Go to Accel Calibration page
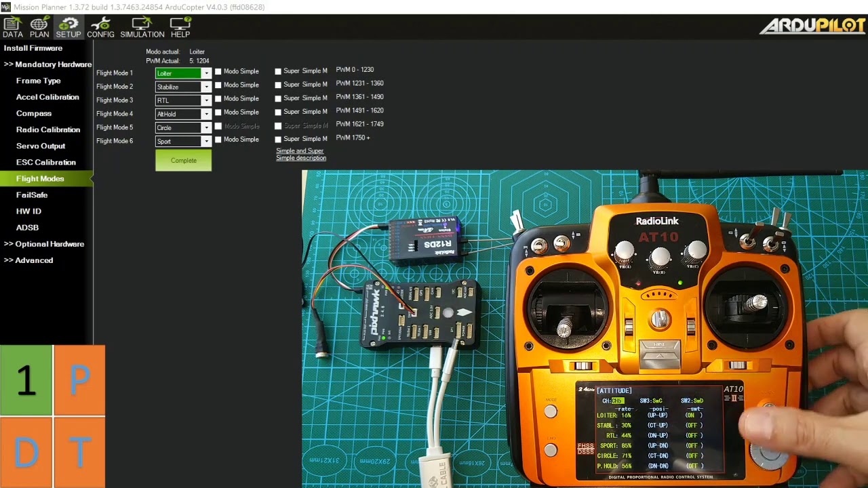The image size is (868, 488). tap(47, 97)
